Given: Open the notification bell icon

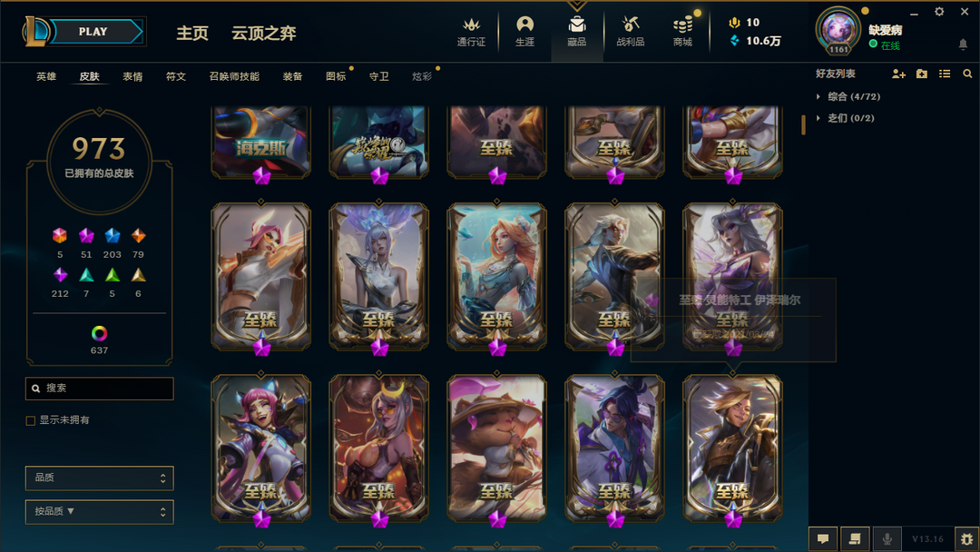Looking at the screenshot, I should tap(963, 44).
